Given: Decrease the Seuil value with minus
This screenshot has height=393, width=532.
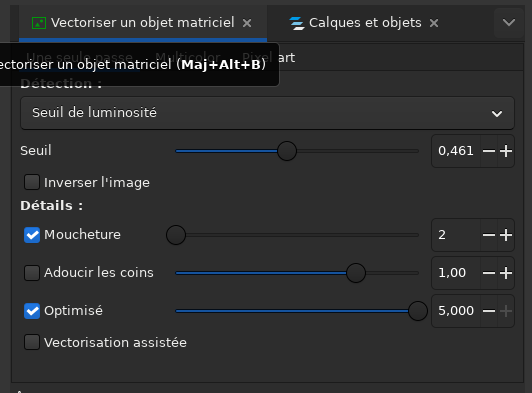Looking at the screenshot, I should (x=489, y=151).
